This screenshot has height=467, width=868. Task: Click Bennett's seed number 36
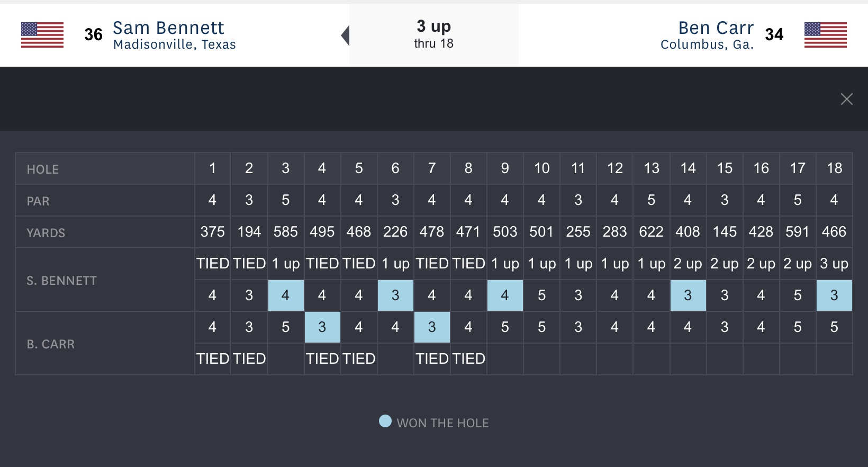(x=93, y=35)
